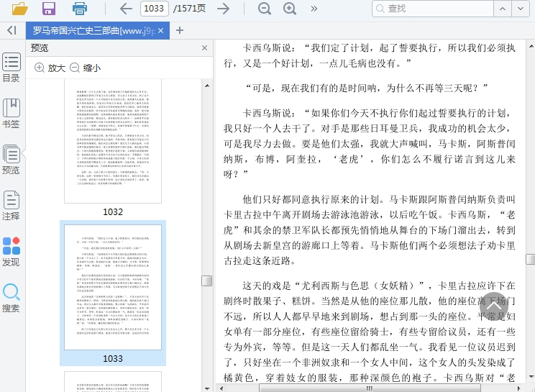Find previous match up arrow
This screenshot has width=535, height=392.
503,9
